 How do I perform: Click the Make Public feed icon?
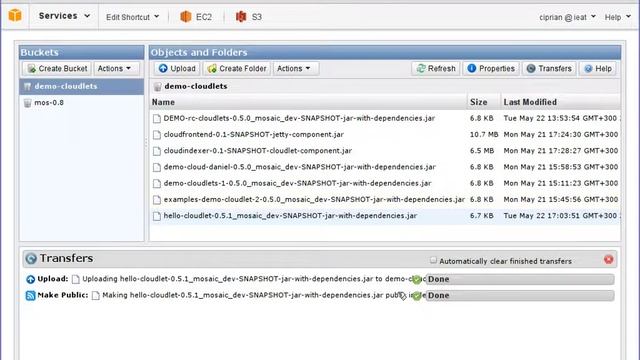click(x=31, y=296)
